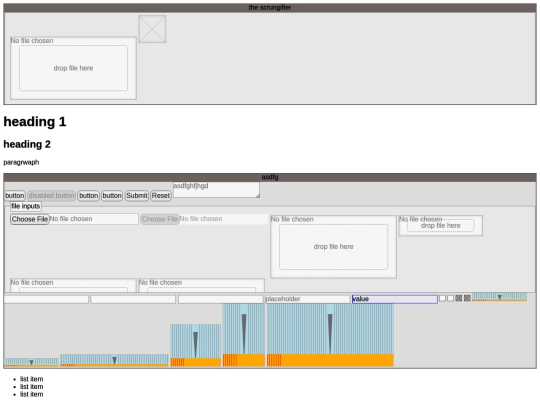
Task: Click the tall narrow slider
Action: (244, 335)
